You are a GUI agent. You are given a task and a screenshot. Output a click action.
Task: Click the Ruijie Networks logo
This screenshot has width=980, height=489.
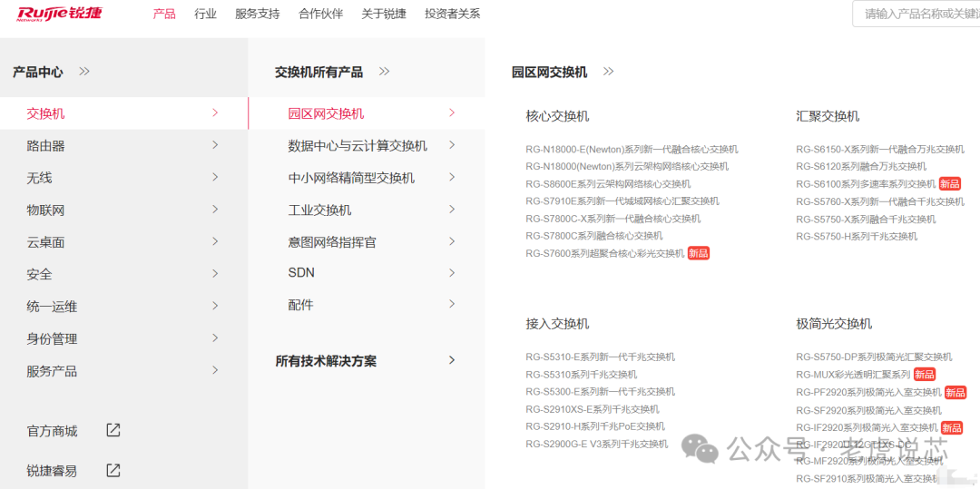tap(59, 14)
